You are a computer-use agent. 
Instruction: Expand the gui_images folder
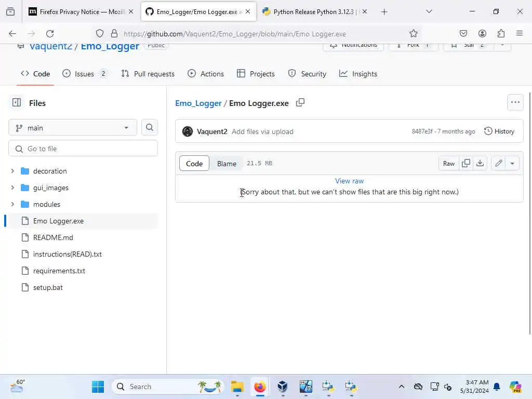12,188
